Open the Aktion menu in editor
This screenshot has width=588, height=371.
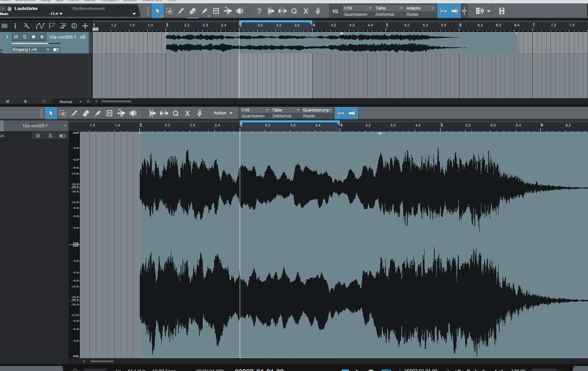pos(223,113)
